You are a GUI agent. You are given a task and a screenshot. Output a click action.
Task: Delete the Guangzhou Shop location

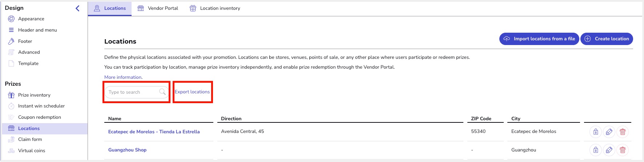[x=623, y=150]
